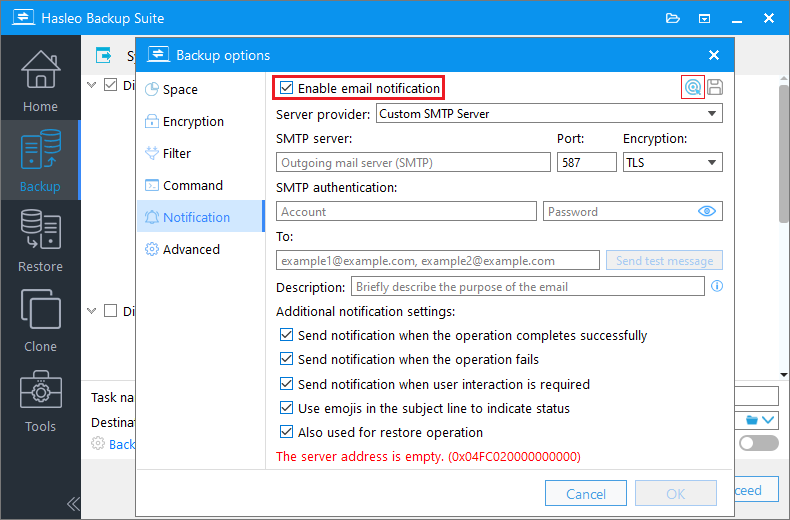Toggle notification when operation completes successfully

coord(286,335)
